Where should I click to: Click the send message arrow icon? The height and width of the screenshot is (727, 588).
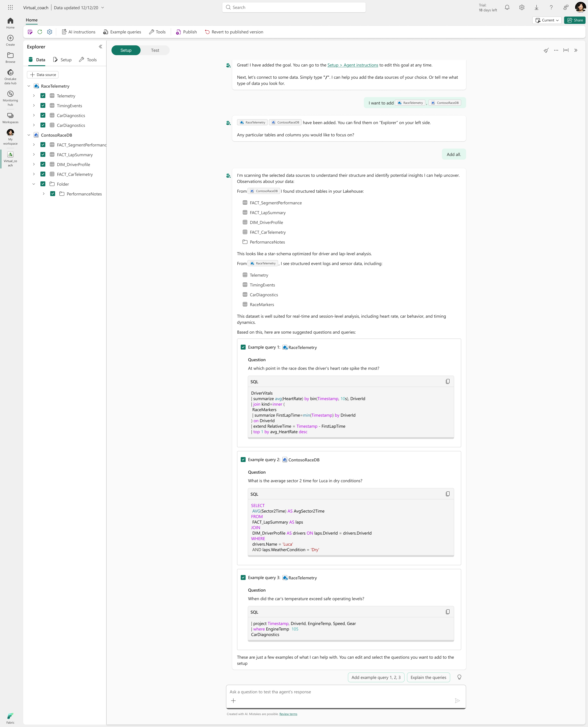[x=457, y=700]
